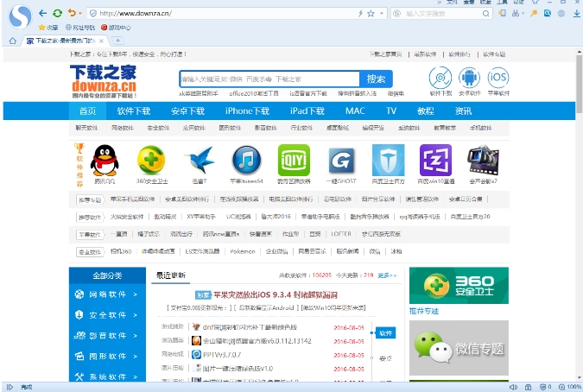Select 安卓下载 in the nav bar

pos(187,111)
